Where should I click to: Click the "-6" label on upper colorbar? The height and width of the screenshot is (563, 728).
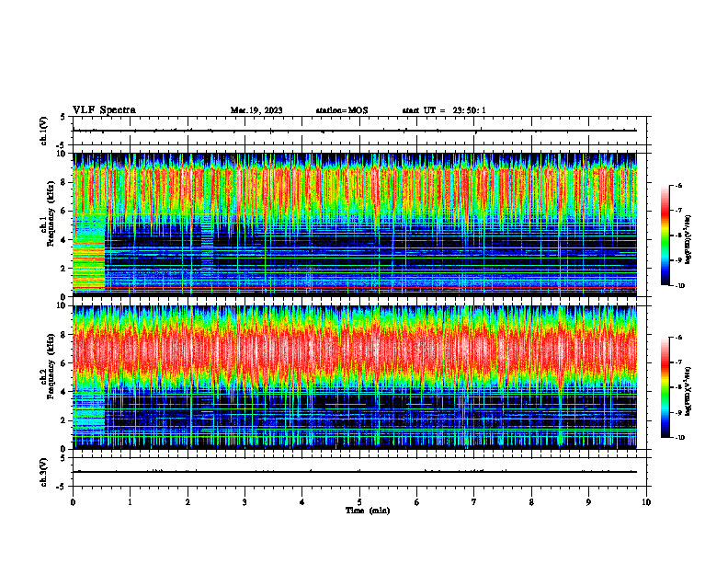coord(678,186)
